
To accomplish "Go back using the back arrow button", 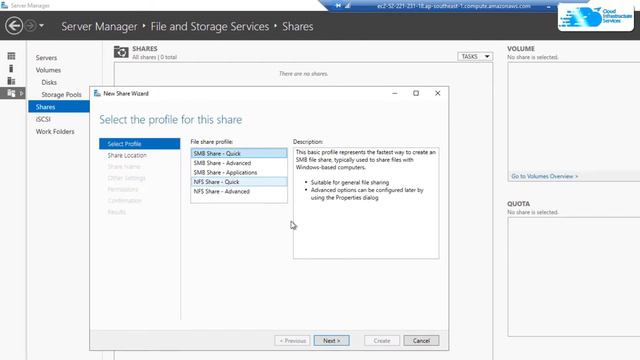I will [14, 26].
